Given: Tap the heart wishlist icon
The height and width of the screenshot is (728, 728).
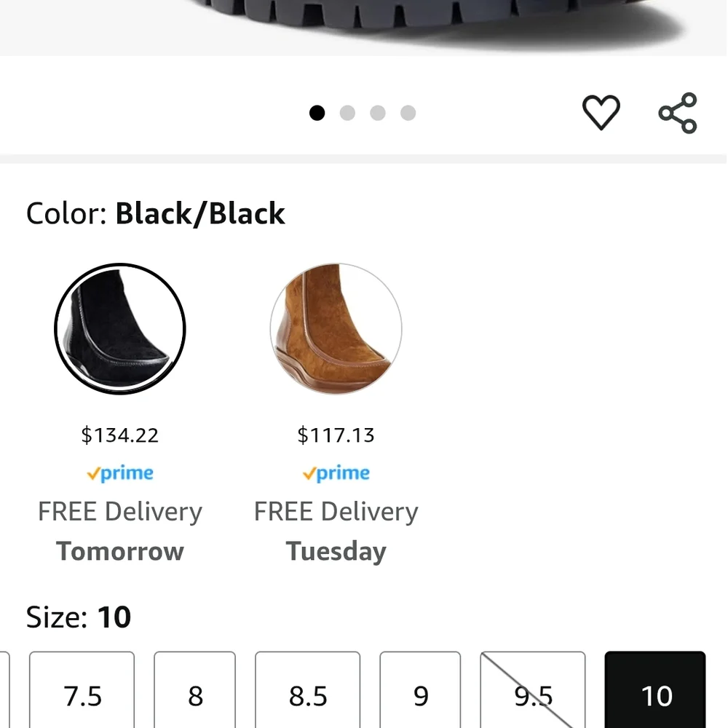Looking at the screenshot, I should pos(601,113).
